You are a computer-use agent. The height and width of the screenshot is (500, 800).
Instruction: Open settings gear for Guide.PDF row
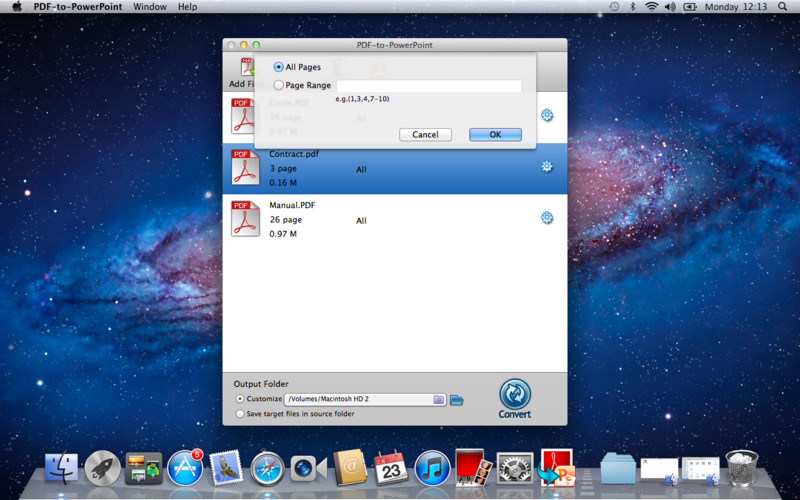click(x=547, y=115)
